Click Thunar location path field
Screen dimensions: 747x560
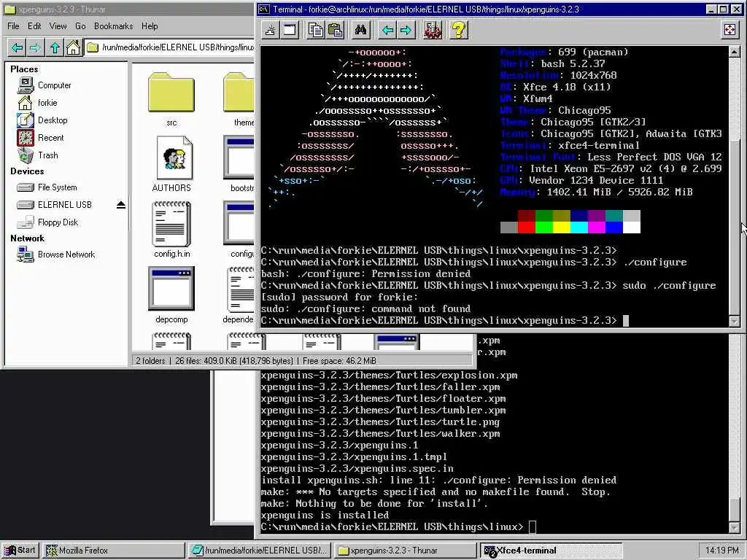tap(169, 47)
